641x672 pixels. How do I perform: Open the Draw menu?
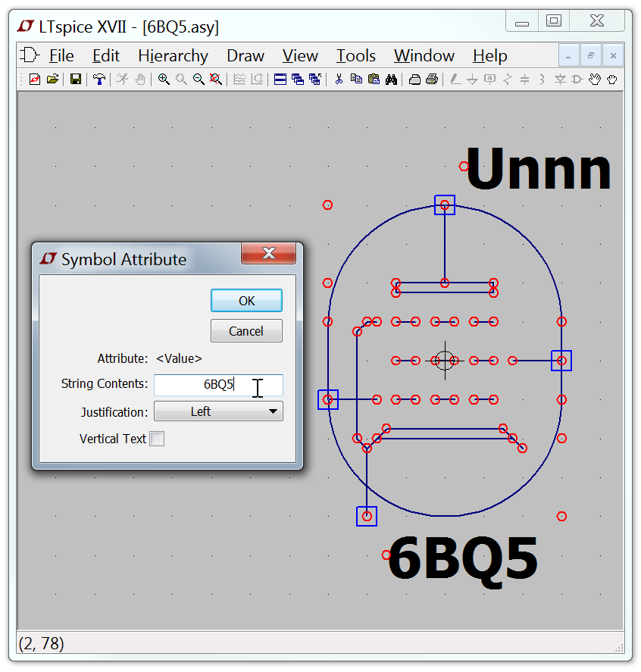245,56
